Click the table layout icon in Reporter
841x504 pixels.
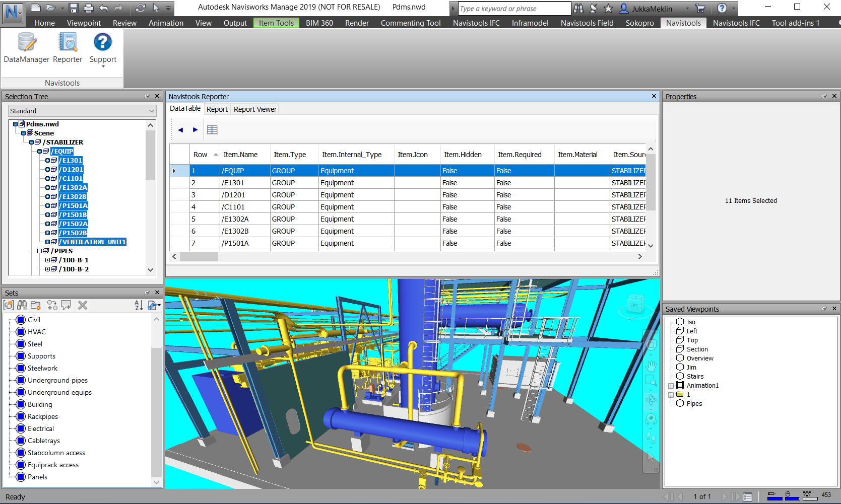(212, 130)
